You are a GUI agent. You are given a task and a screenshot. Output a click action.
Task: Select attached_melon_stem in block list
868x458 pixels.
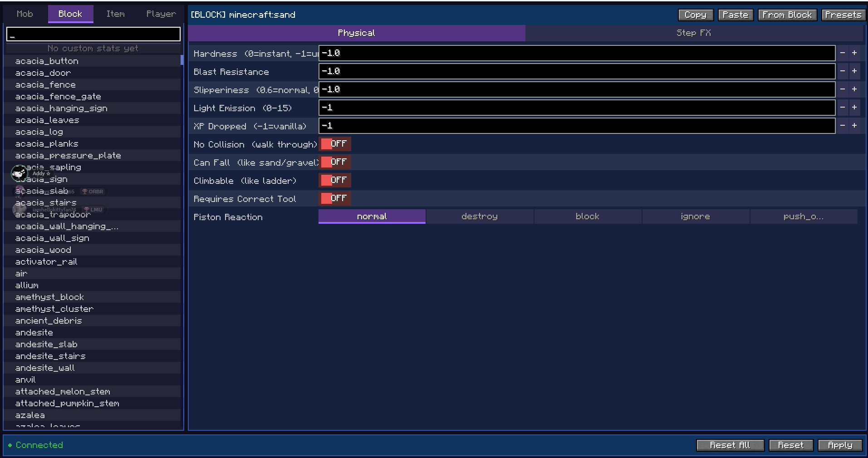pyautogui.click(x=92, y=391)
